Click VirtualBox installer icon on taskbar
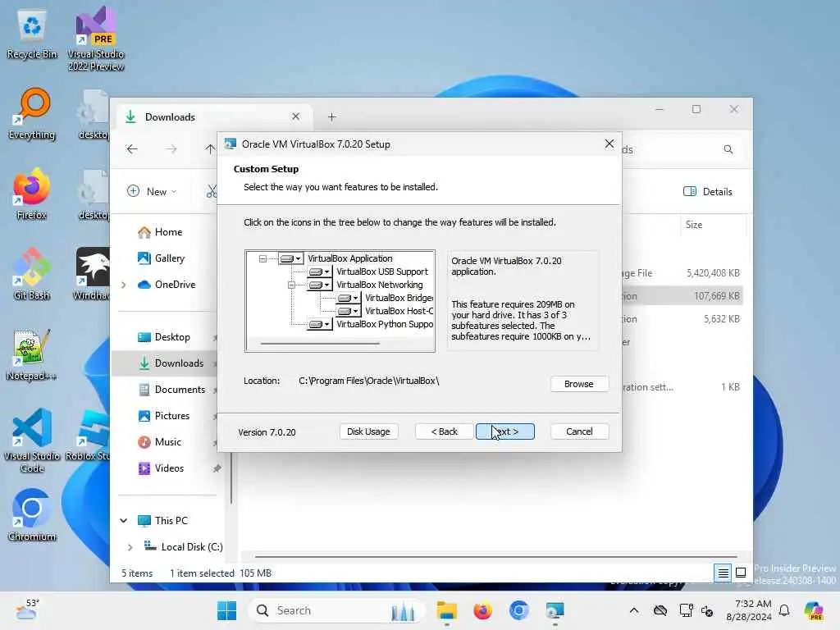This screenshot has width=840, height=630. 555,610
